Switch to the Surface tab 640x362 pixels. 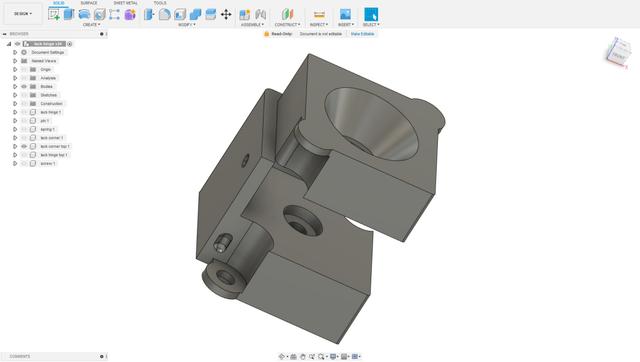tap(89, 3)
